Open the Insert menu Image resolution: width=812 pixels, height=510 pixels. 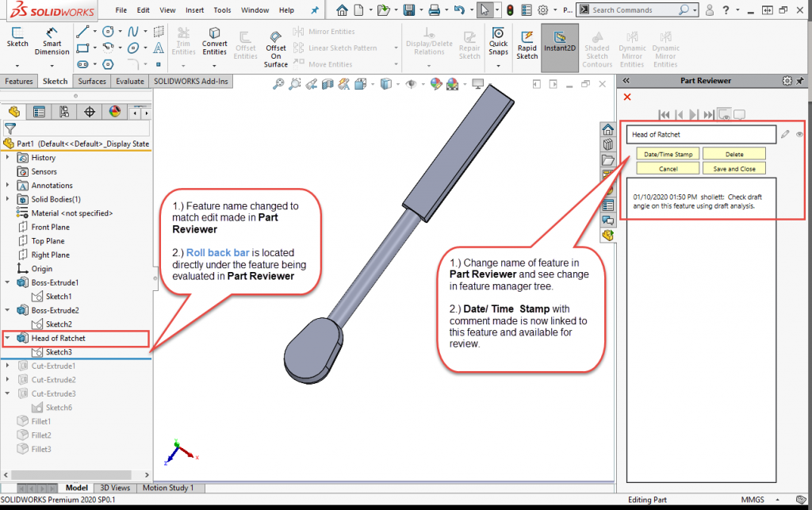tap(195, 10)
